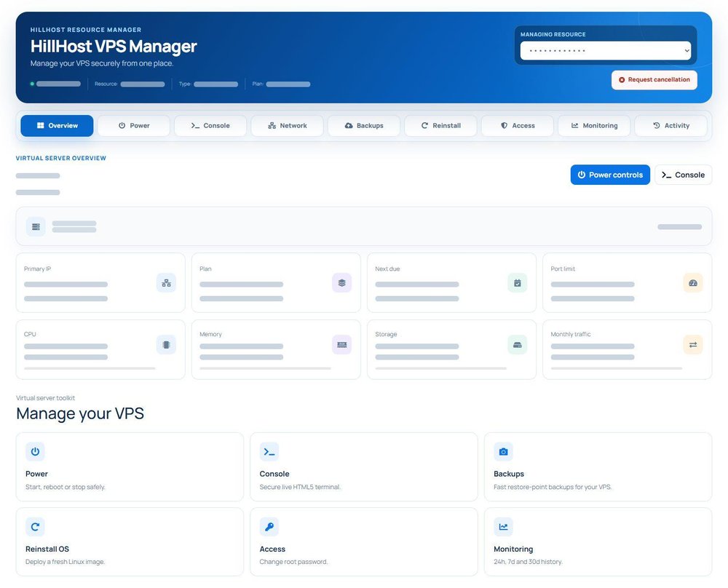Switch to the Power tab
Image resolution: width=728 pixels, height=588 pixels.
click(134, 126)
